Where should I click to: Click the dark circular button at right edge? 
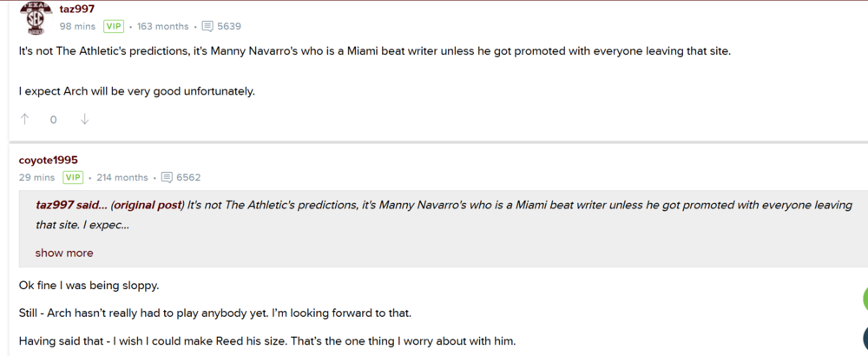865,340
